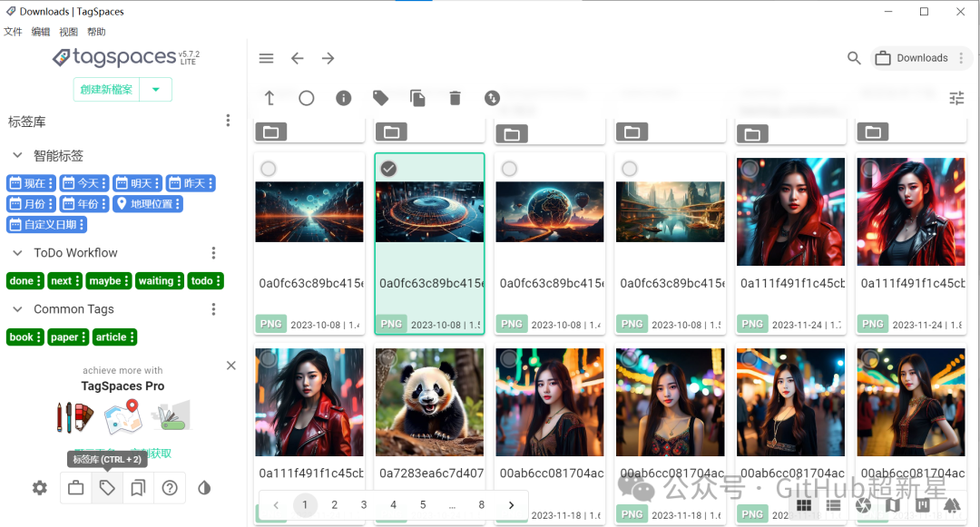The image size is (980, 527).
Task: Select the locations briefcase icon
Action: click(x=74, y=488)
